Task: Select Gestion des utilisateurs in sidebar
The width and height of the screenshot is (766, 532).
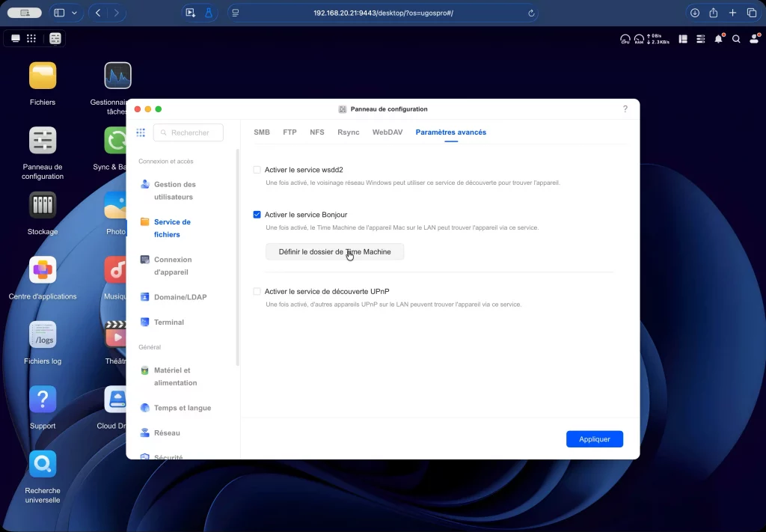Action: click(174, 191)
